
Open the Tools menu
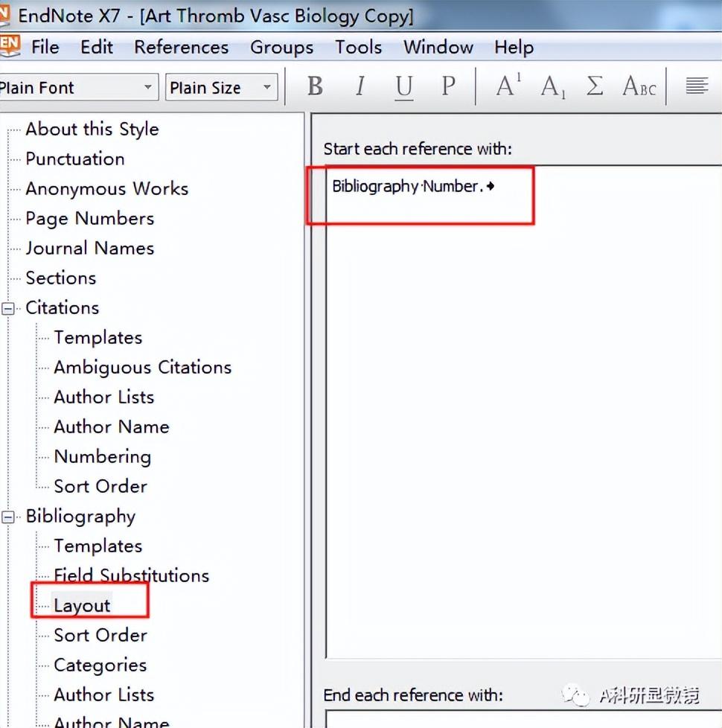[x=359, y=47]
